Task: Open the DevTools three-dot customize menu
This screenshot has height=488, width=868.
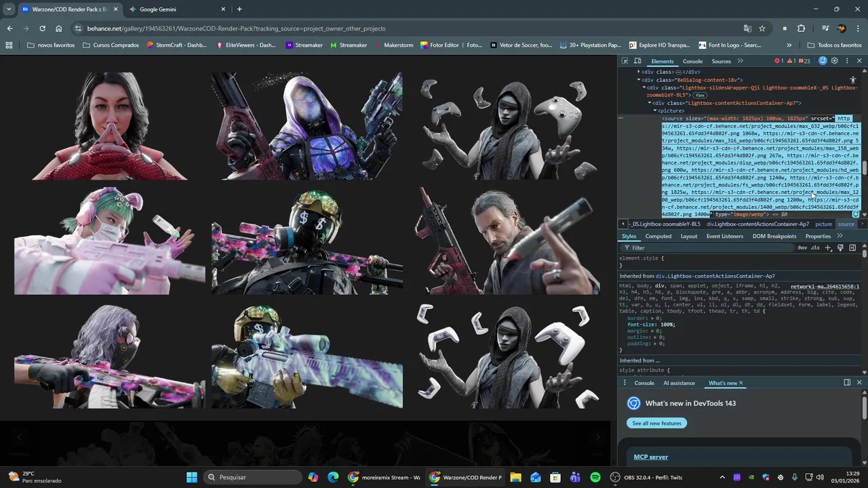Action: point(847,61)
